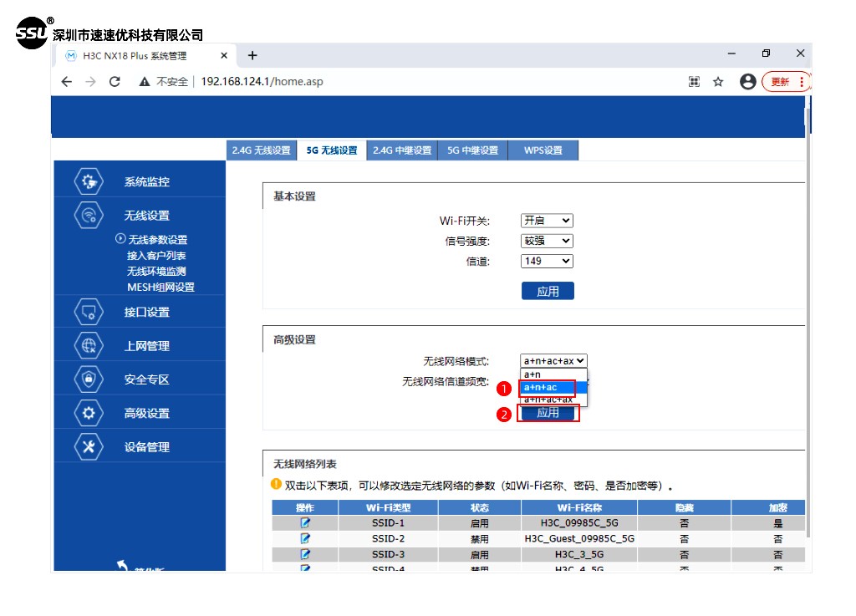Click 应用 button in advanced settings
856x616 pixels.
coord(548,413)
